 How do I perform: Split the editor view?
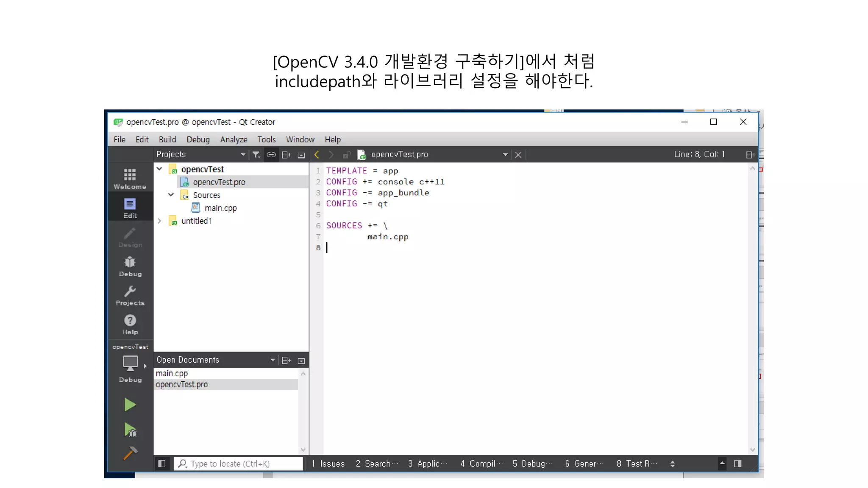pyautogui.click(x=751, y=155)
